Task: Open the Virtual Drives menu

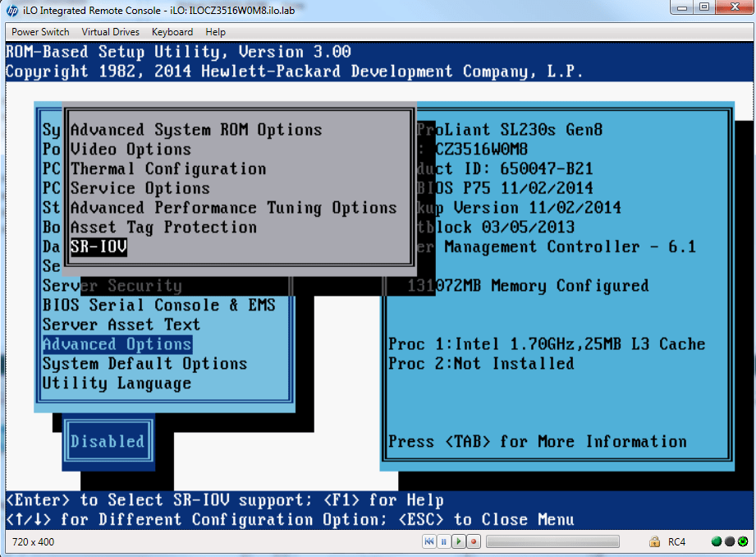Action: tap(111, 32)
